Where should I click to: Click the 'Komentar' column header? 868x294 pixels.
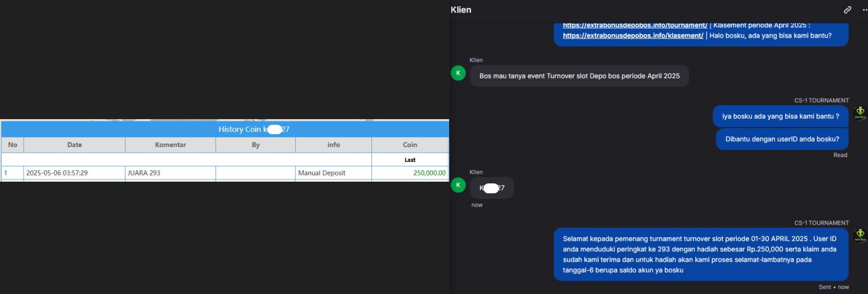click(171, 145)
